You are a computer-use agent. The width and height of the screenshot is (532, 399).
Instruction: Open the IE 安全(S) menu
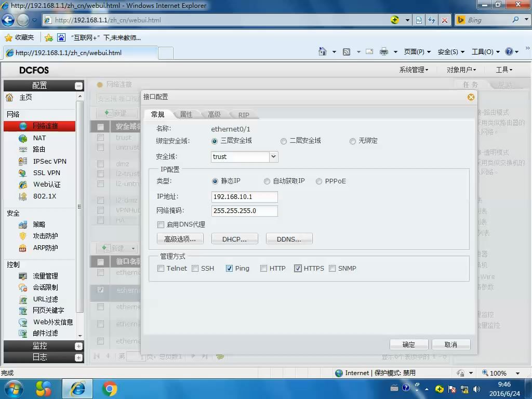coord(451,52)
